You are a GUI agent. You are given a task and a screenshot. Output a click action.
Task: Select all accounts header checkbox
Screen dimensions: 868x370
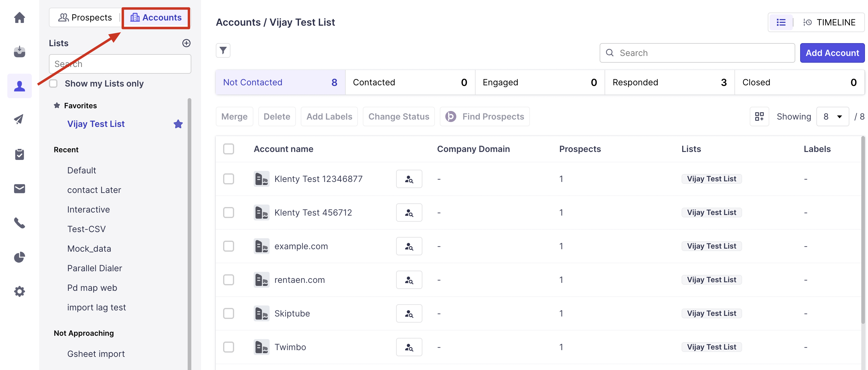point(228,149)
